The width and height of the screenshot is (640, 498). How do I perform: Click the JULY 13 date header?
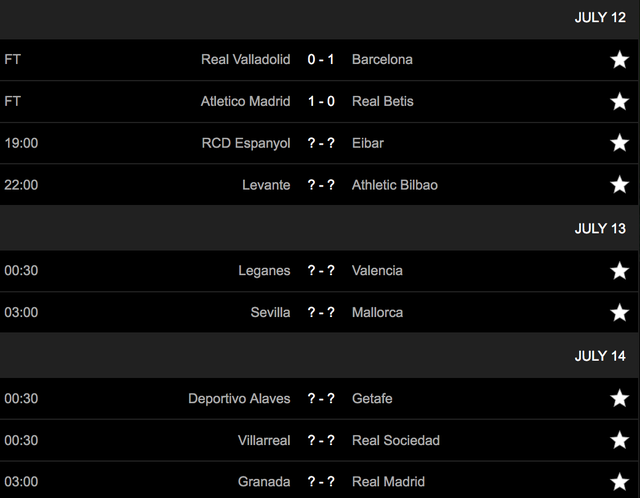coord(600,228)
